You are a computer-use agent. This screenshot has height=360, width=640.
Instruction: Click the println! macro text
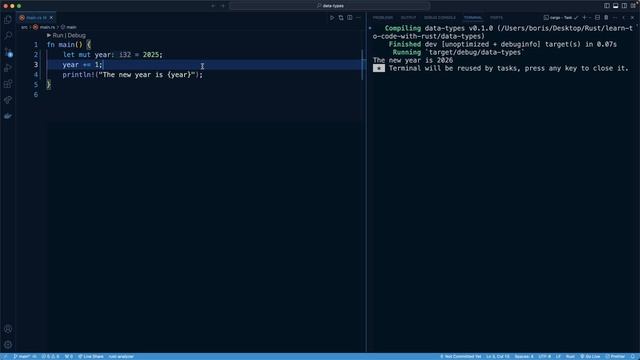tap(78, 75)
